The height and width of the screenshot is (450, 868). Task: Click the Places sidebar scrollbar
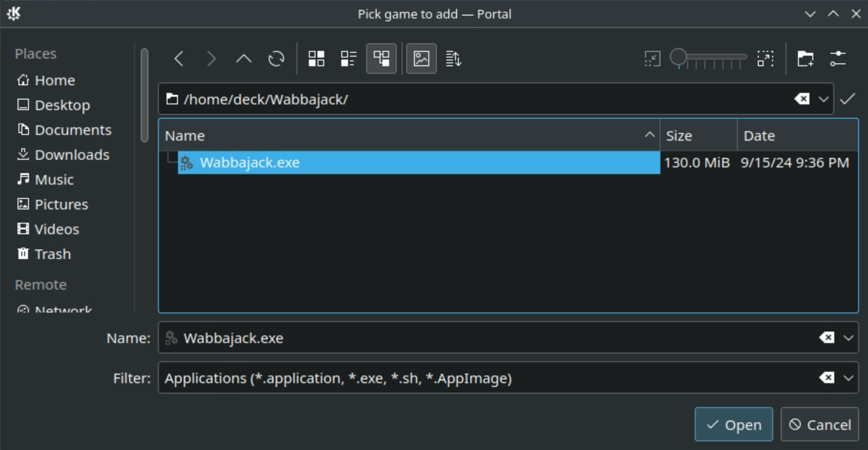145,95
